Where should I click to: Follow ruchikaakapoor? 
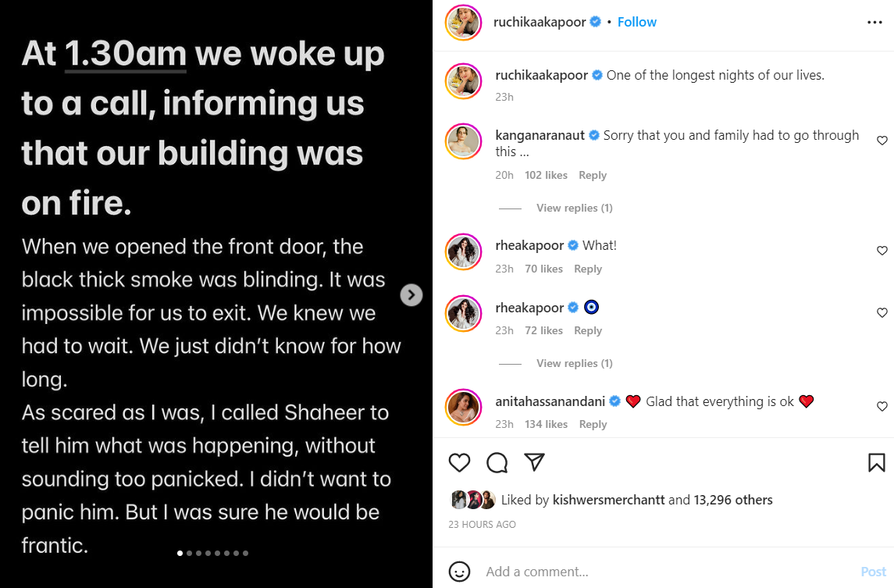(x=636, y=22)
